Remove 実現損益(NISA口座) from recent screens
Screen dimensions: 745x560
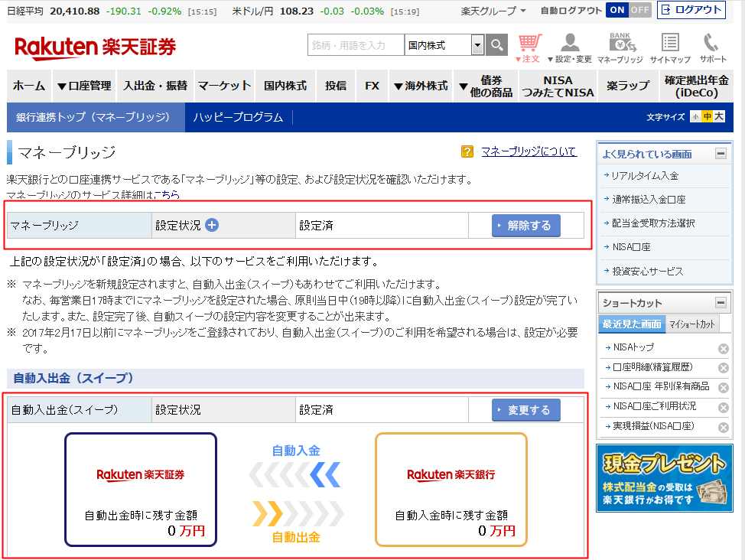(x=723, y=428)
